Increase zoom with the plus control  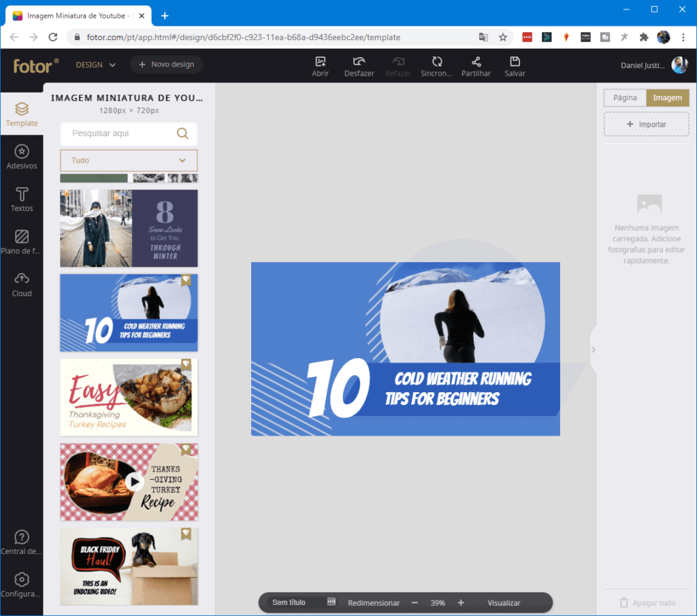(461, 602)
